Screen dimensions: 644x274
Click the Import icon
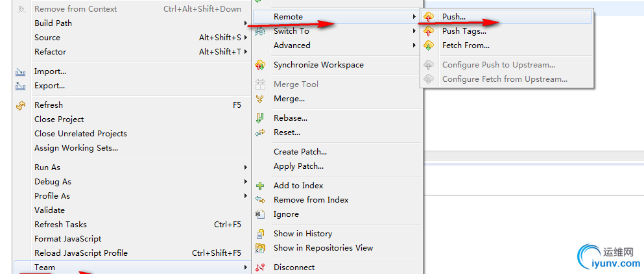coord(21,71)
